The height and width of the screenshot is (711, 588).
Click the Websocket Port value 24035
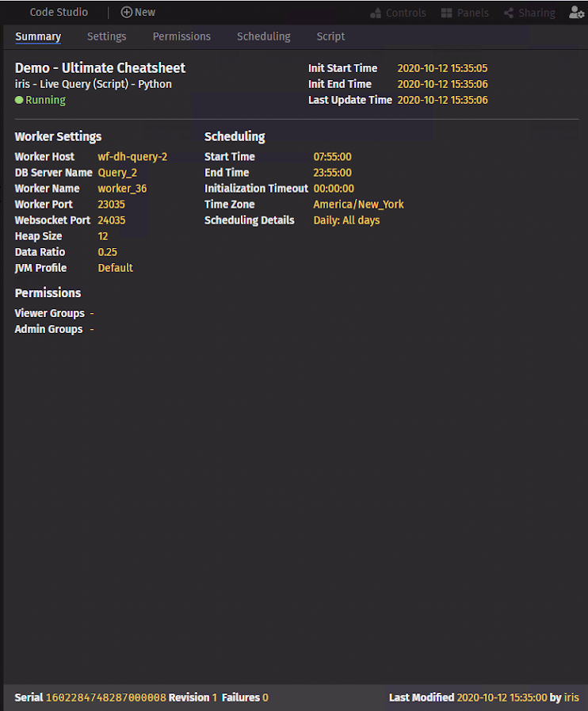point(111,220)
